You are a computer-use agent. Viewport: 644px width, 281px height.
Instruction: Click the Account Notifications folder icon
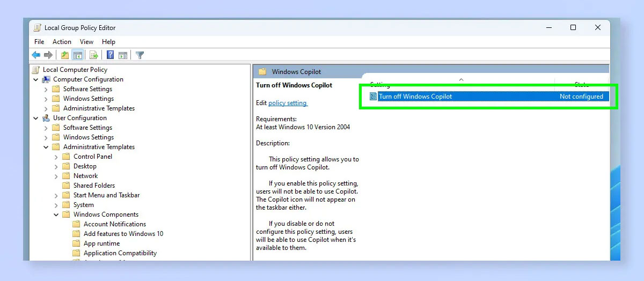[x=76, y=224]
